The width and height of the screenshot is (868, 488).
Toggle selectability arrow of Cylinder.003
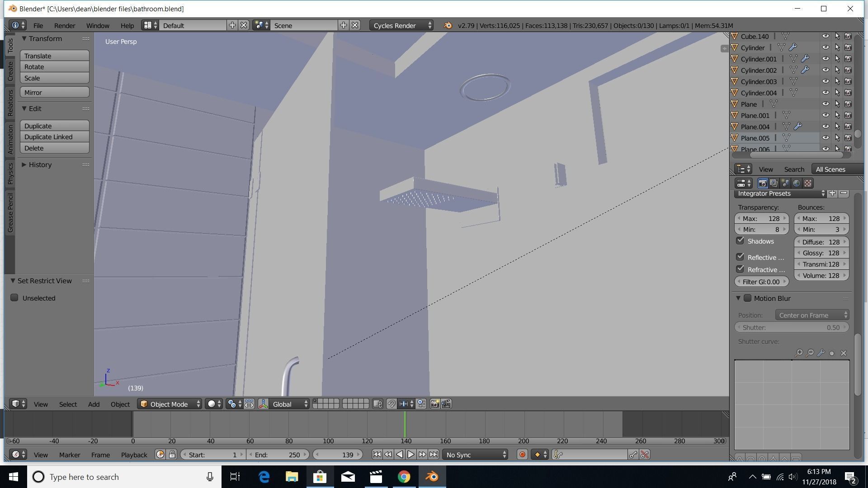tap(837, 81)
